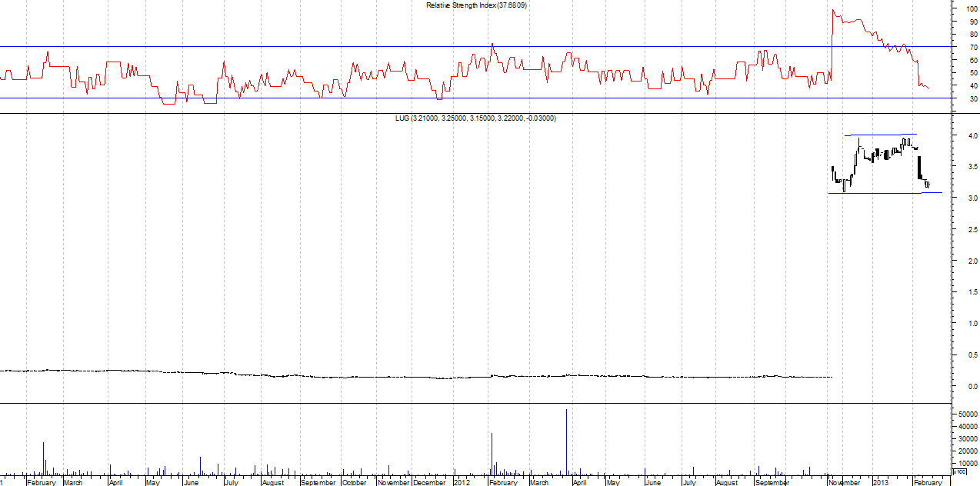The image size is (980, 486).
Task: Click the tallest volume bar near April 2012
Action: (567, 442)
